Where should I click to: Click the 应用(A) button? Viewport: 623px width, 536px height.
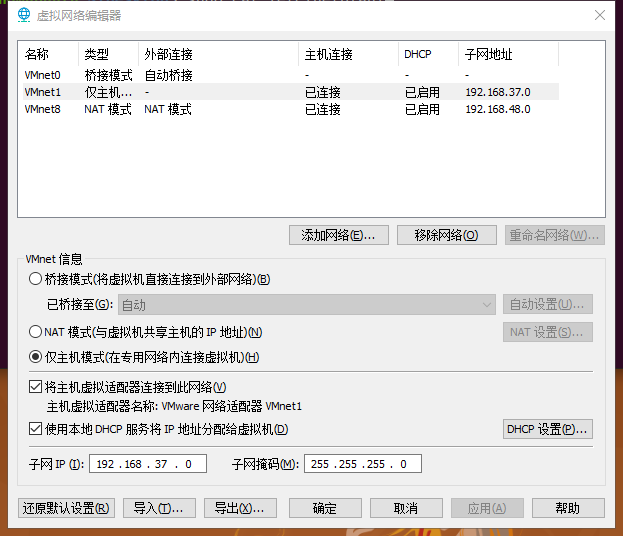[488, 508]
